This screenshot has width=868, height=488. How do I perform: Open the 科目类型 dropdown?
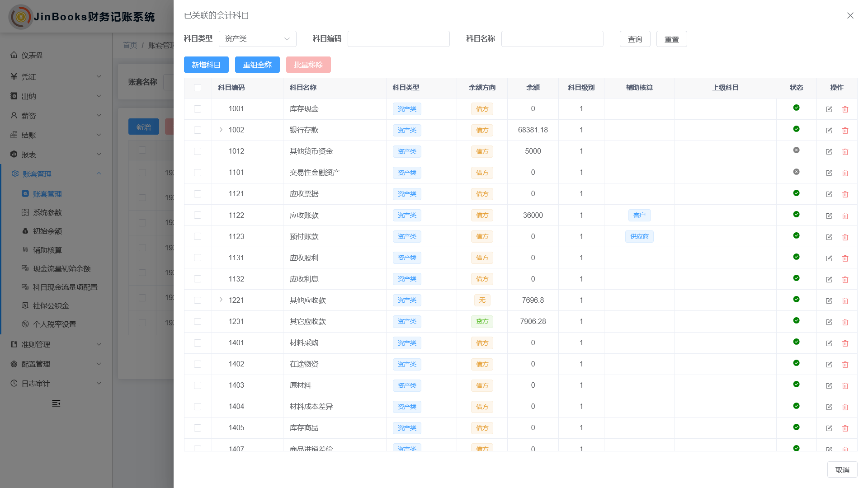[x=257, y=39]
